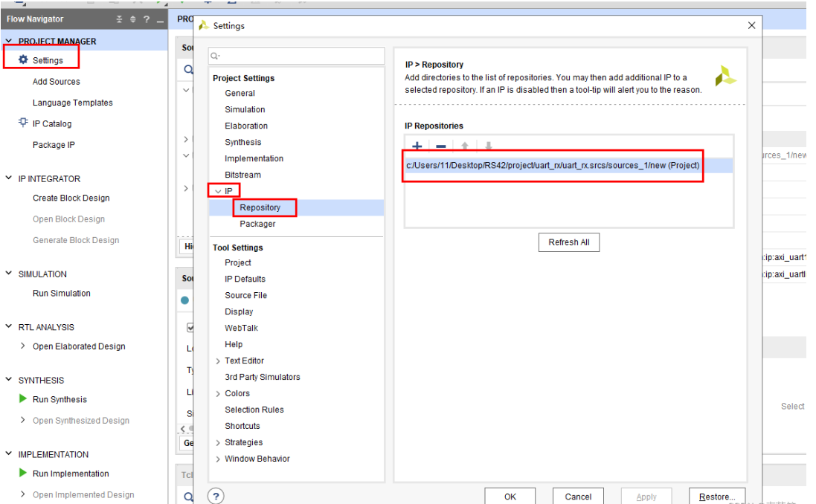The image size is (816, 504).
Task: Click Create Block Design
Action: (71, 198)
